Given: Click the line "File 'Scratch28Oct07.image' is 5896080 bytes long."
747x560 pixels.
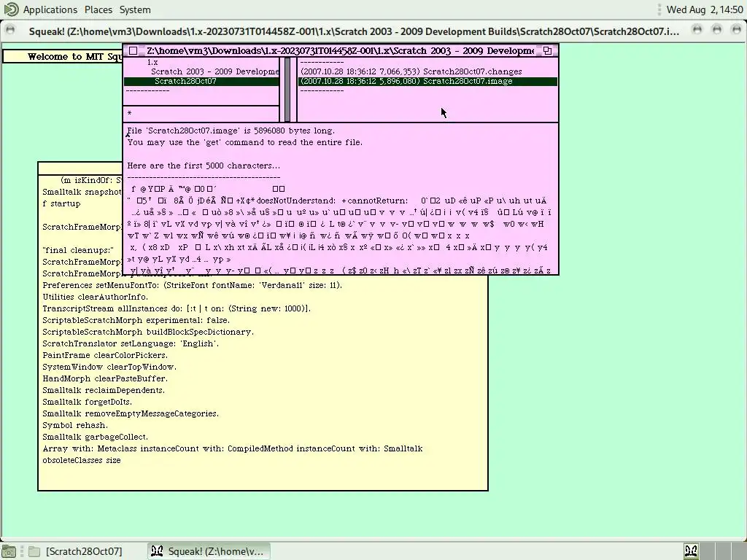Looking at the screenshot, I should (231, 131).
